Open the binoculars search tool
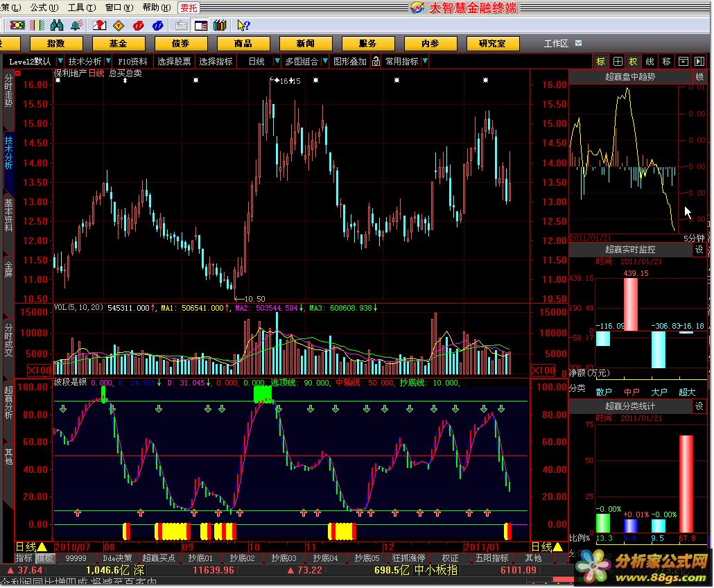This screenshot has height=588, width=714. 57,26
